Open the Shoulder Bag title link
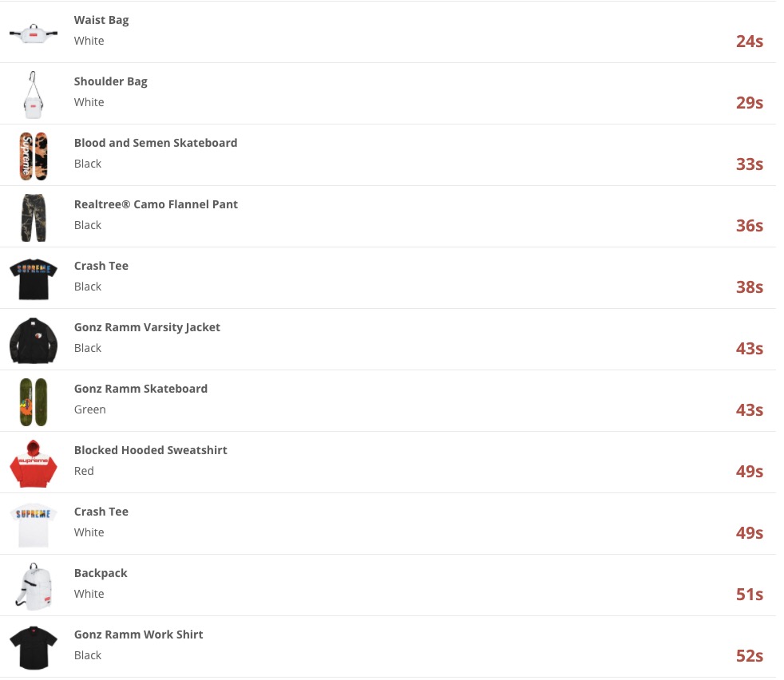Image resolution: width=784 pixels, height=680 pixels. (x=110, y=81)
